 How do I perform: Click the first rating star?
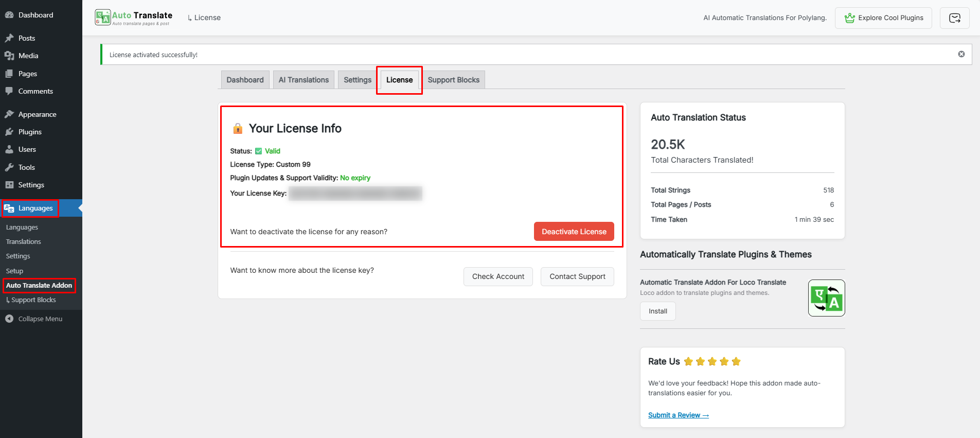click(688, 361)
